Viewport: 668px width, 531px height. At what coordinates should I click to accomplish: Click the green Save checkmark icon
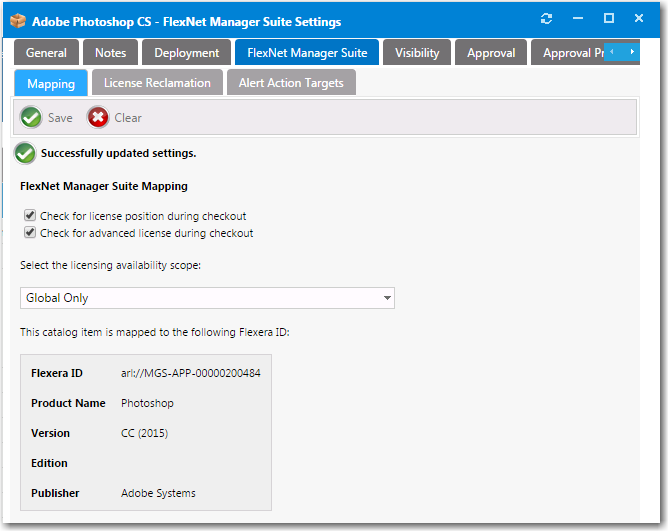[31, 118]
